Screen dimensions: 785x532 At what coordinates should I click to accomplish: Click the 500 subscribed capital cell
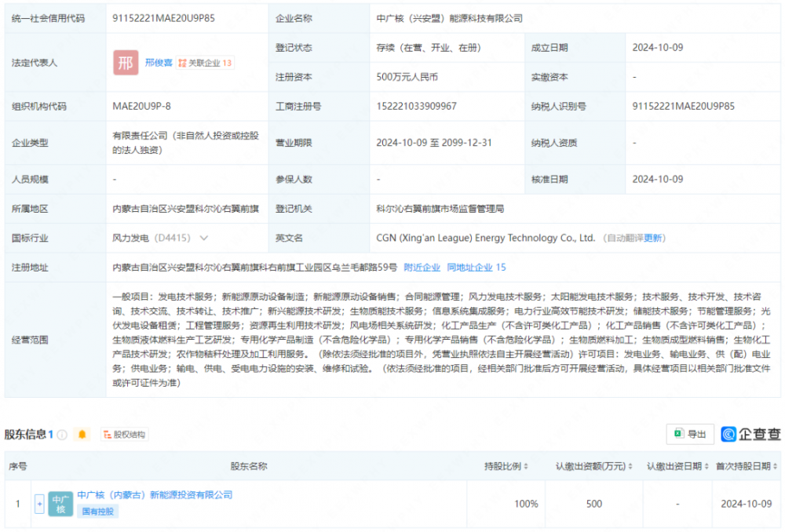[593, 504]
